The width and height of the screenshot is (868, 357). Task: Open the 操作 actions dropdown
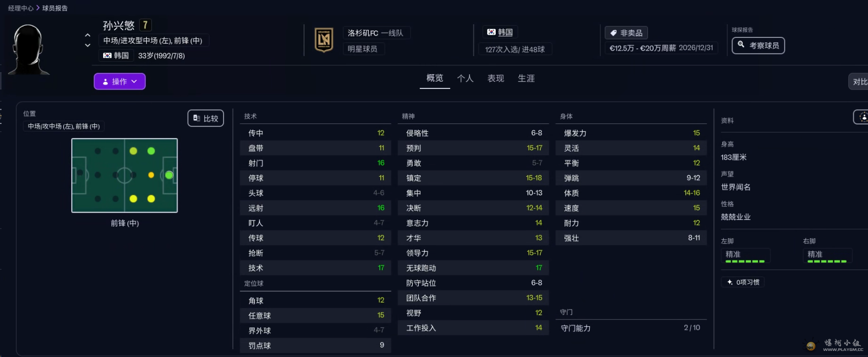tap(119, 81)
